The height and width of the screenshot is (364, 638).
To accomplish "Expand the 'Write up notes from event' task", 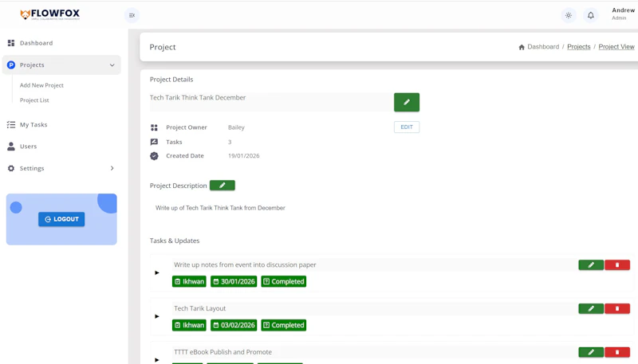I will click(157, 272).
